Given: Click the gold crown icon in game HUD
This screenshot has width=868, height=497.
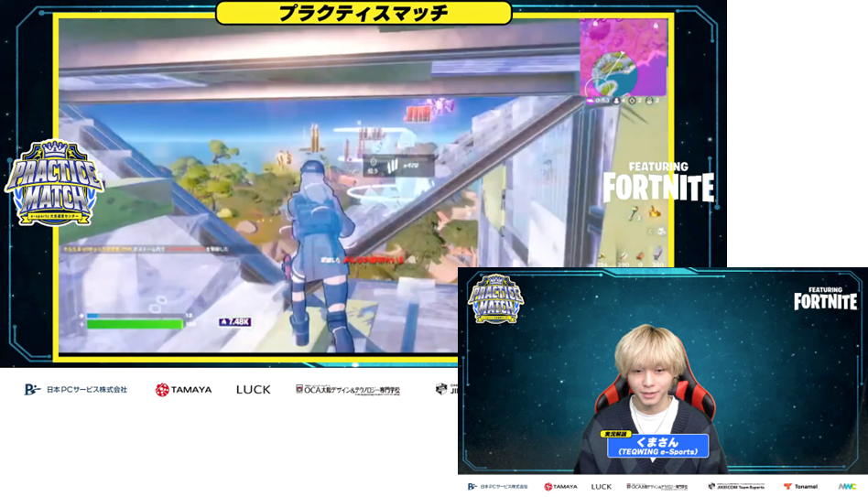Looking at the screenshot, I should click(655, 211).
